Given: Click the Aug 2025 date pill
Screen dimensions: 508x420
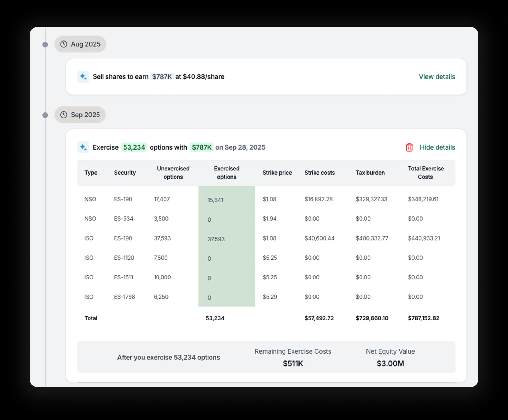Looking at the screenshot, I should coord(80,44).
